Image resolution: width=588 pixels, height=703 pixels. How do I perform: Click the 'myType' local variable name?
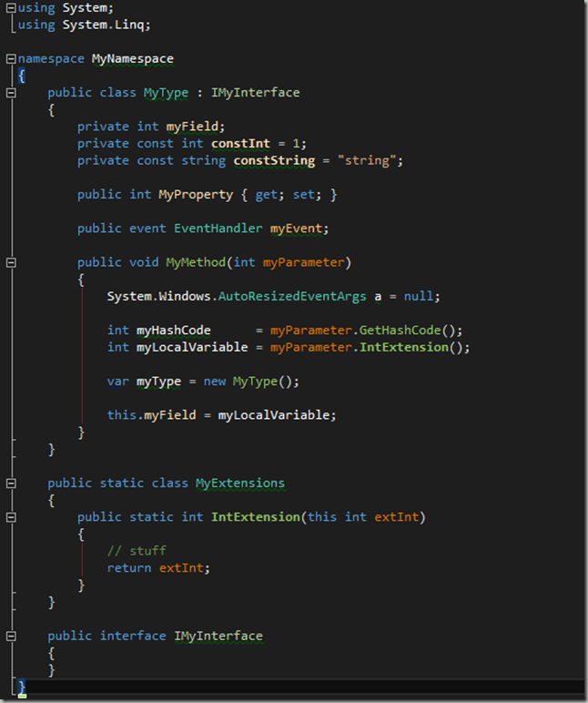(x=158, y=382)
